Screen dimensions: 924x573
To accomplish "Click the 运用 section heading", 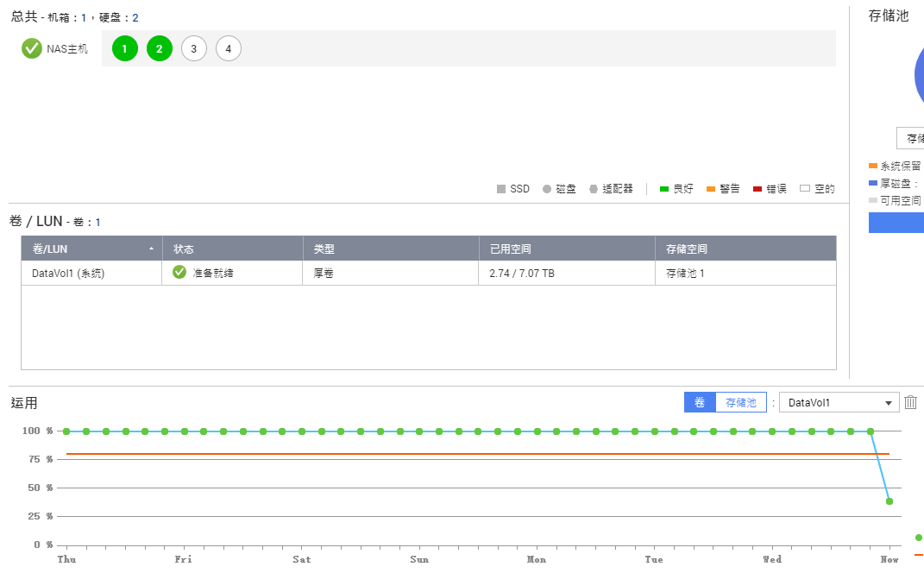I will (24, 403).
